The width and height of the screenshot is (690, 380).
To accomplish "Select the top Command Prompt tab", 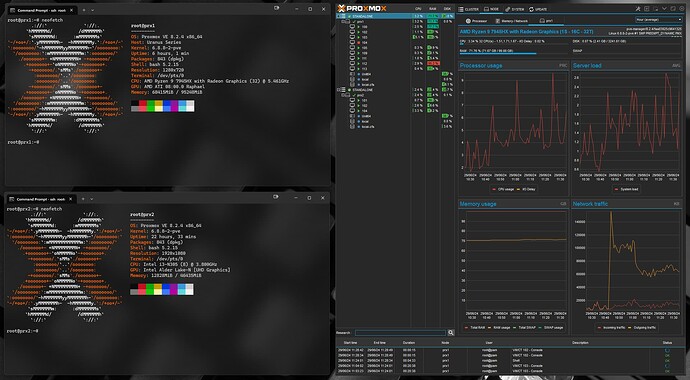I will [42, 10].
